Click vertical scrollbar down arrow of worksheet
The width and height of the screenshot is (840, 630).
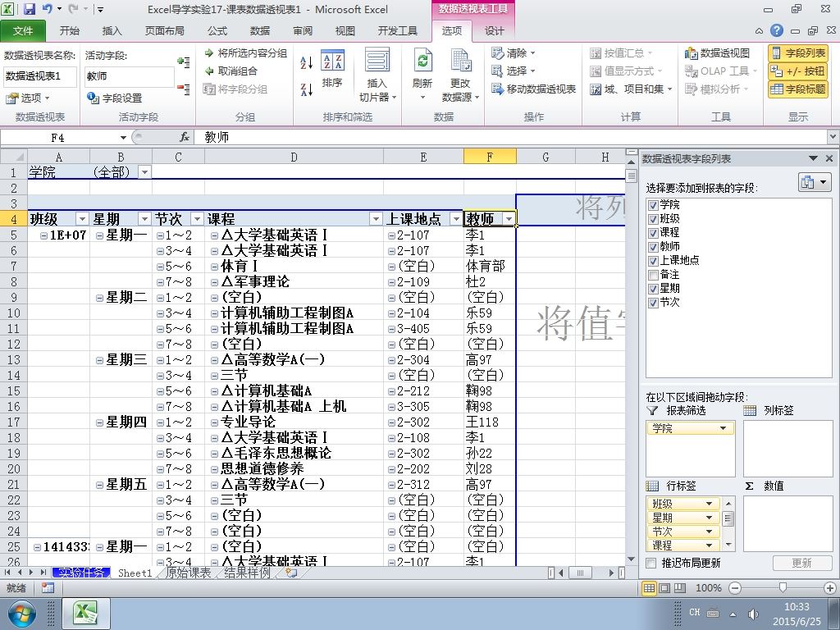(x=632, y=559)
